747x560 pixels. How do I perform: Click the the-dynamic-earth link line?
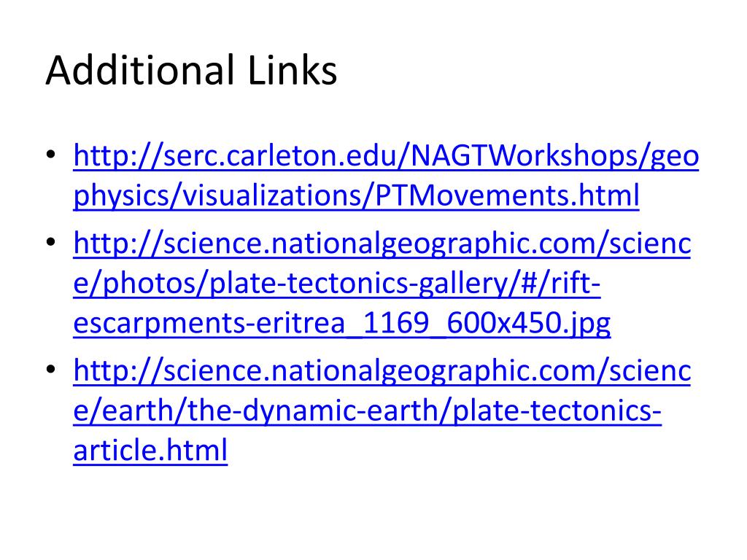368,411
